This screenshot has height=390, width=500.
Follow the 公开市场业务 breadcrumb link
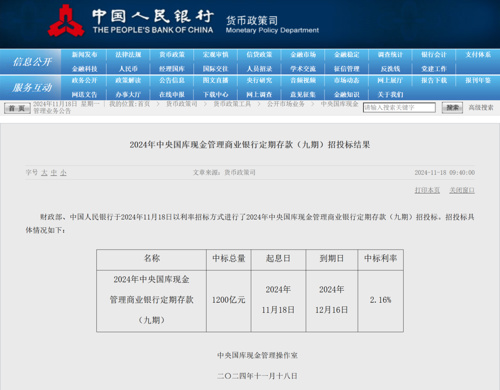[286, 104]
